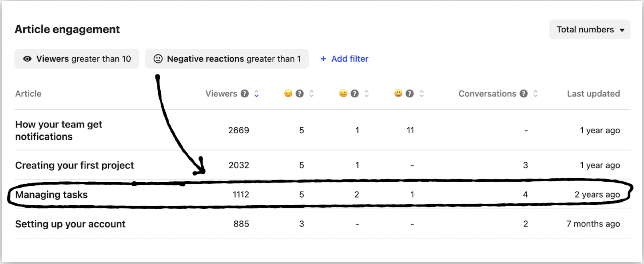
Task: Toggle sort order on Viewers column
Action: click(256, 94)
